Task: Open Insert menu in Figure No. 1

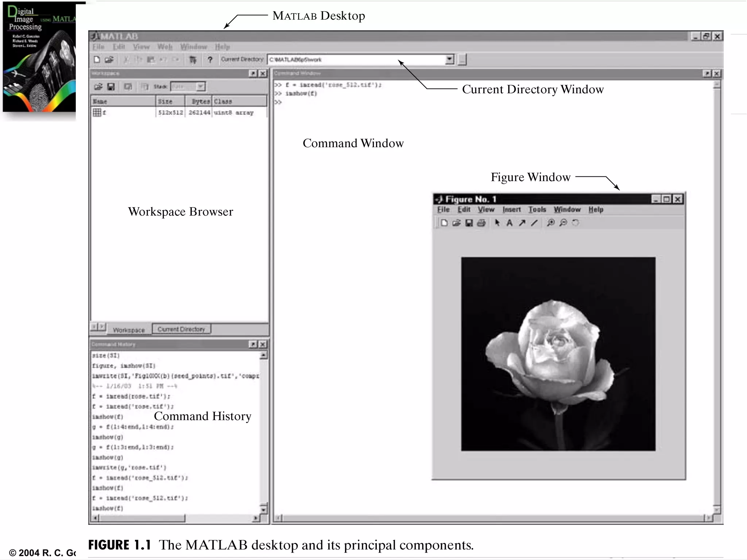Action: point(512,210)
